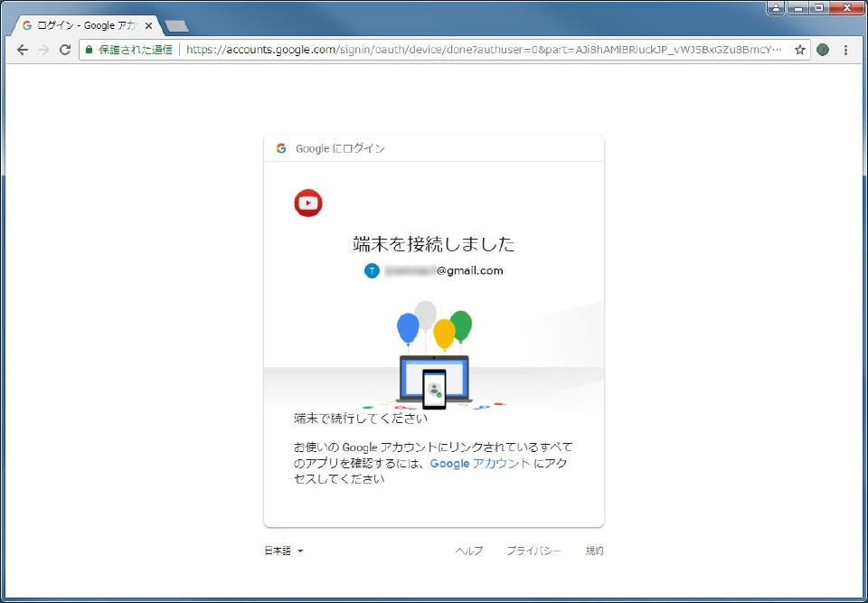Image resolution: width=868 pixels, height=603 pixels.
Task: Reload the page with refresh icon
Action: pyautogui.click(x=65, y=50)
